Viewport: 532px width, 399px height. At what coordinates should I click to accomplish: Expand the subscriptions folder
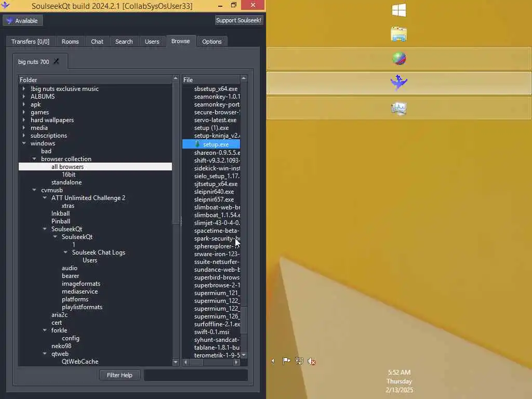click(x=24, y=136)
